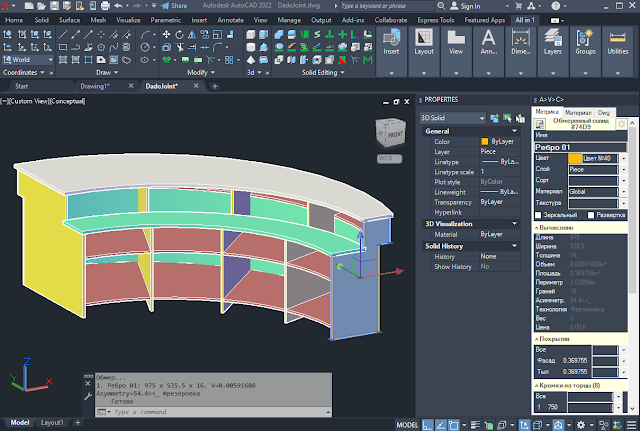This screenshot has width=640, height=431.
Task: Open the Annotate ribbon tab
Action: [230, 20]
